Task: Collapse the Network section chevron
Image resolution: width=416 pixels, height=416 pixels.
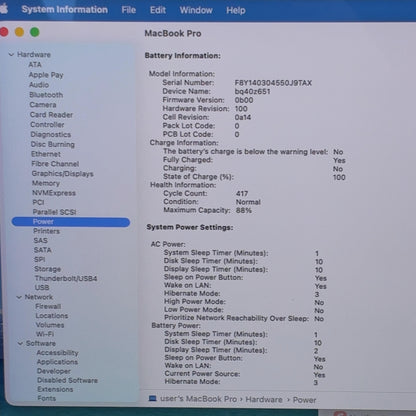Action: tap(19, 297)
